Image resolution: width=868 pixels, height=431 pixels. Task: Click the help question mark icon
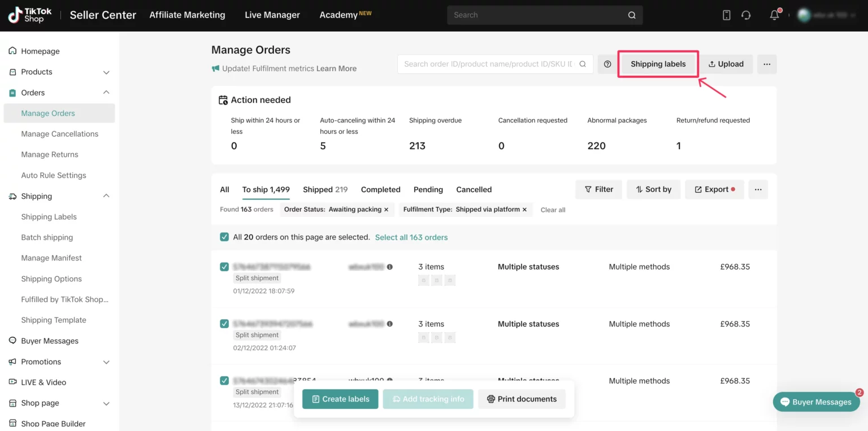click(x=607, y=64)
